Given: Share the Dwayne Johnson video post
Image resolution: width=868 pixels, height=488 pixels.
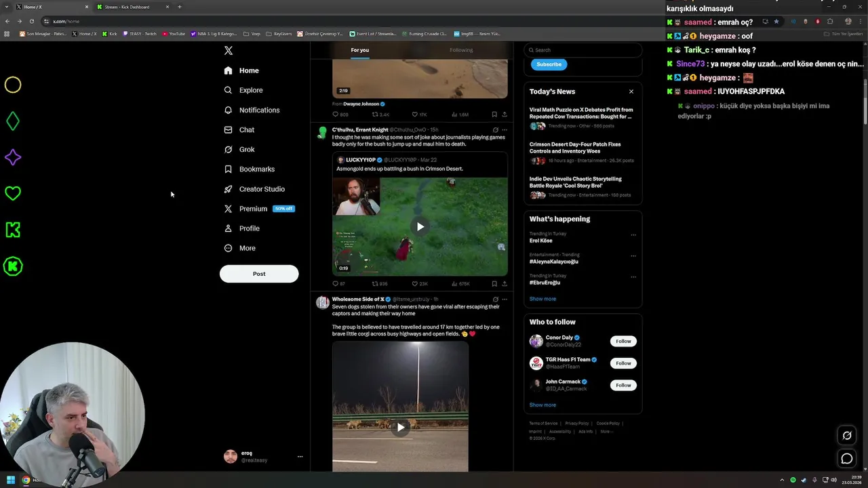Looking at the screenshot, I should 505,115.
